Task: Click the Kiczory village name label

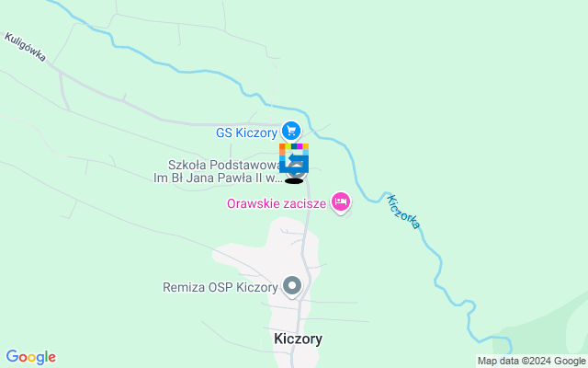Action: 298,339
